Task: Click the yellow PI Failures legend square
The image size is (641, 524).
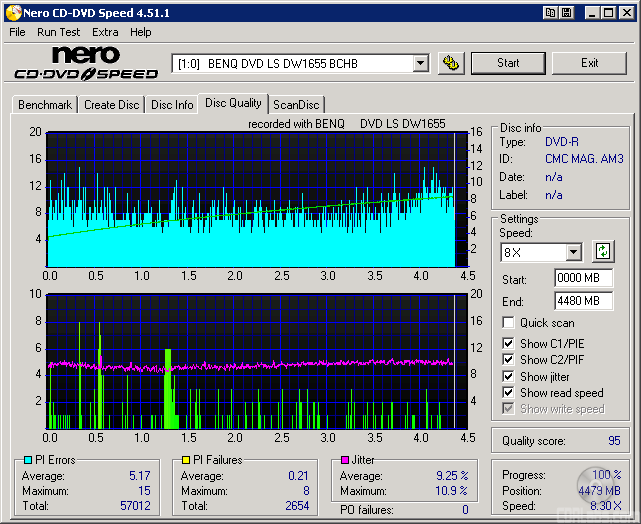Action: (186, 461)
